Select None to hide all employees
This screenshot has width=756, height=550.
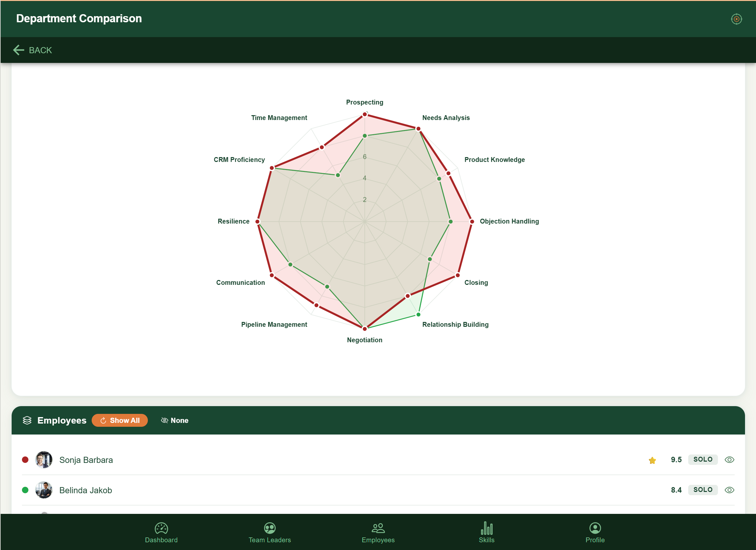tap(175, 420)
